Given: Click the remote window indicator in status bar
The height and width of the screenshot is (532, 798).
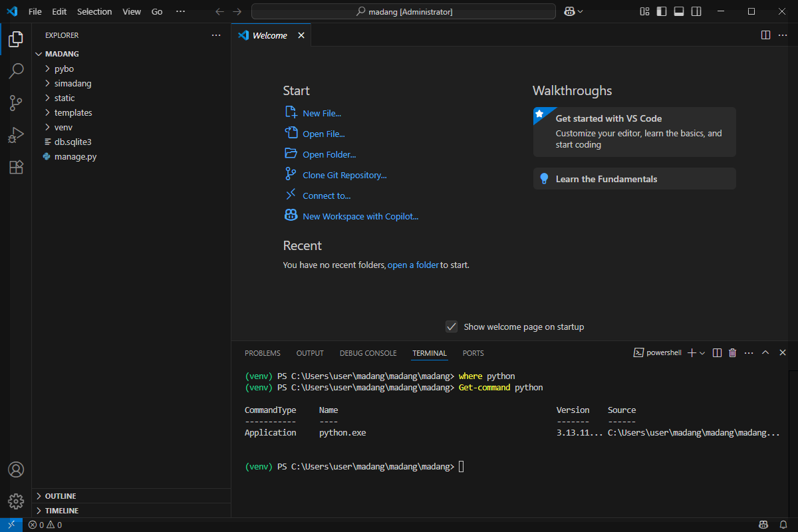Looking at the screenshot, I should click(11, 525).
